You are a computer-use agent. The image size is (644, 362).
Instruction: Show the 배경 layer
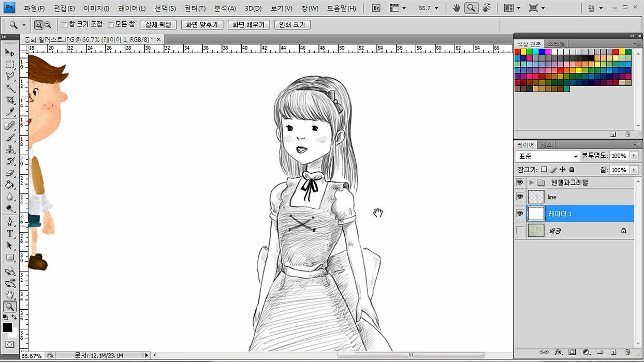tap(520, 231)
